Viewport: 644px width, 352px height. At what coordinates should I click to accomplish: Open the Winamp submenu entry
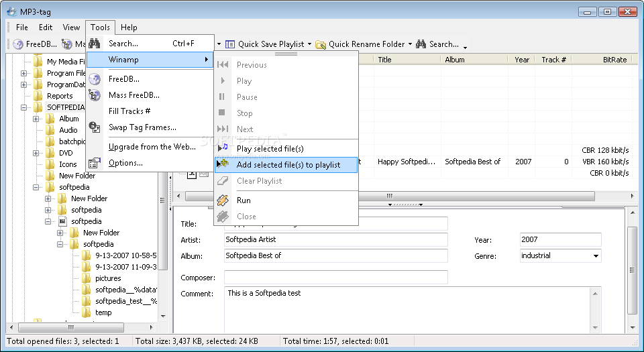coord(150,60)
